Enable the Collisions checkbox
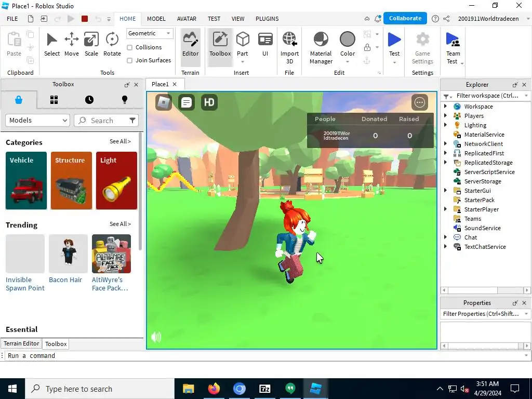 click(129, 47)
